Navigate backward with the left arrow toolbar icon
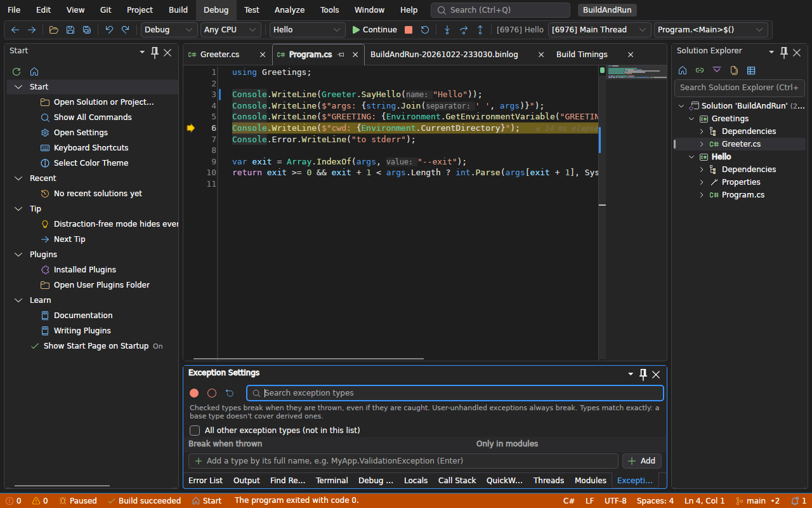The width and height of the screenshot is (812, 508). (15, 30)
